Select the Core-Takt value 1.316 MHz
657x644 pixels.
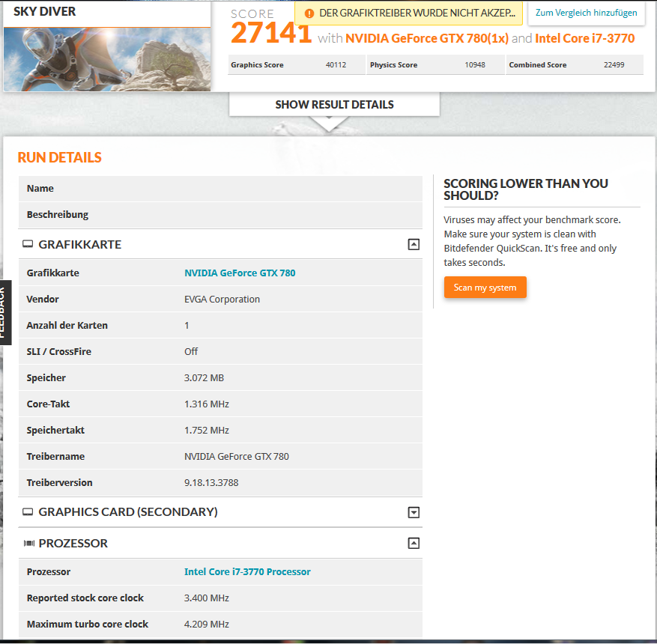pyautogui.click(x=207, y=404)
